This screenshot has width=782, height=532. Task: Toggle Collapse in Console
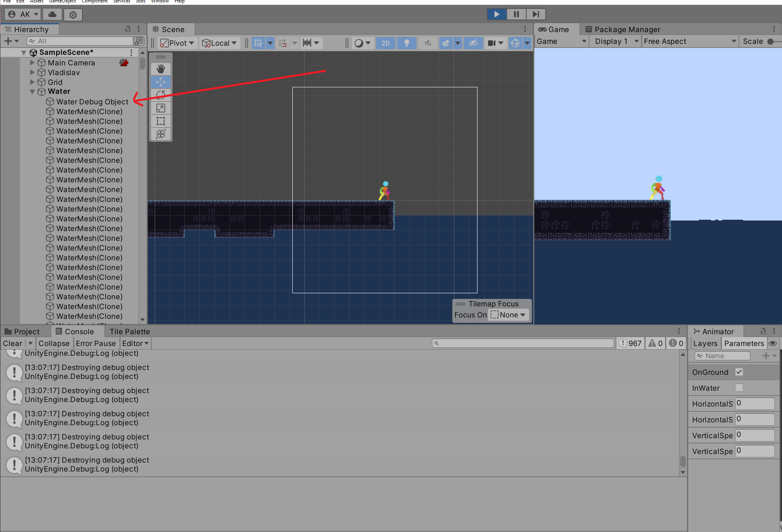pos(54,343)
